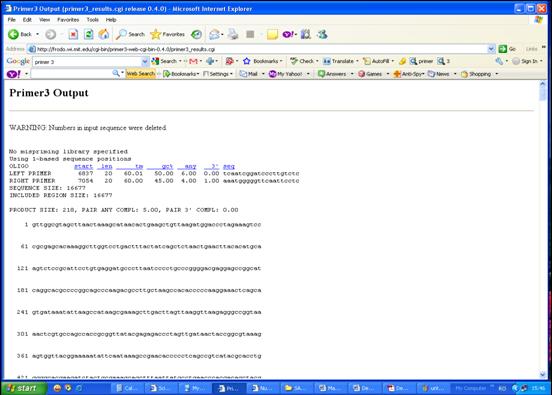The width and height of the screenshot is (552, 395).
Task: Click the Yahoo Y! icon in IE toolbar
Action: (288, 34)
